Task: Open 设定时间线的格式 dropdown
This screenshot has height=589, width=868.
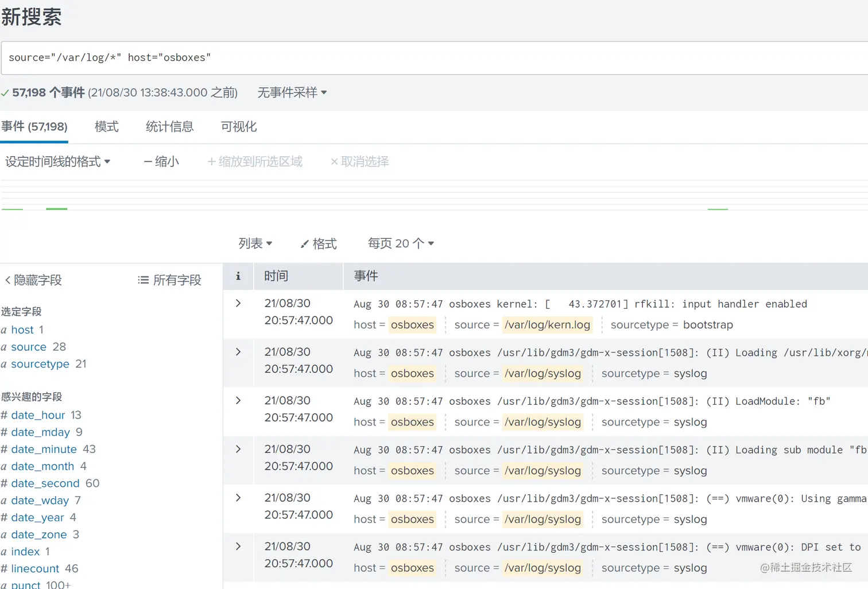Action: [57, 161]
